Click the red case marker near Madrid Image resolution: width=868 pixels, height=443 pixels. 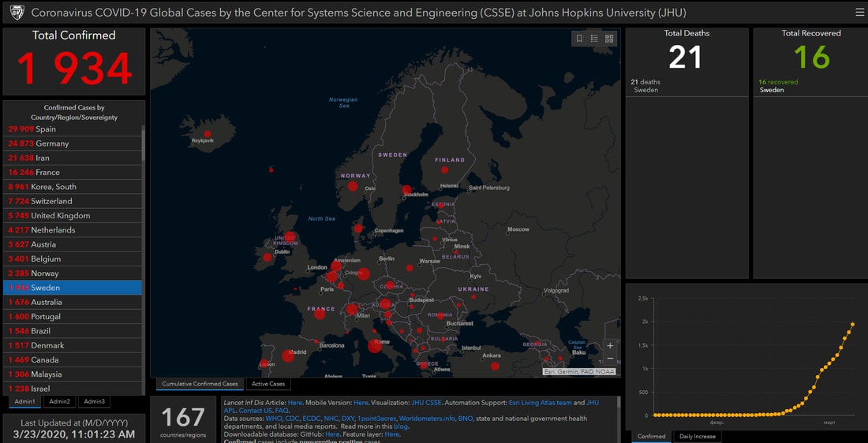[x=287, y=356]
